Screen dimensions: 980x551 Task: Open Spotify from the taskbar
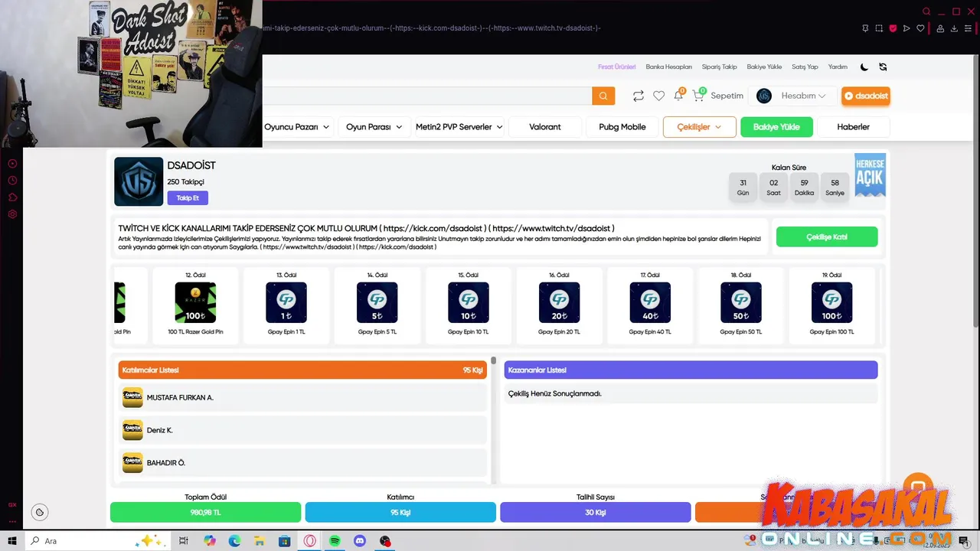tap(335, 541)
